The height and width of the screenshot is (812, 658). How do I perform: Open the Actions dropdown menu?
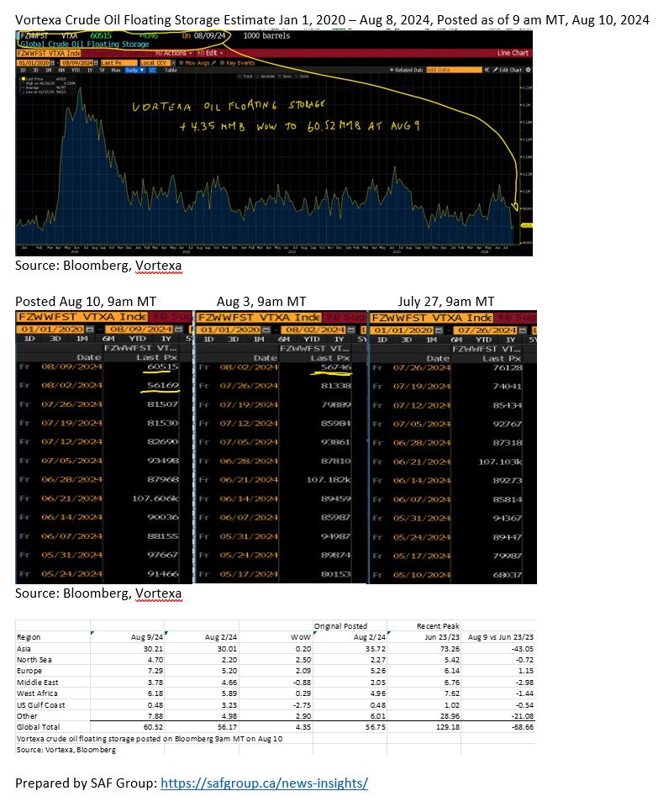click(x=174, y=53)
